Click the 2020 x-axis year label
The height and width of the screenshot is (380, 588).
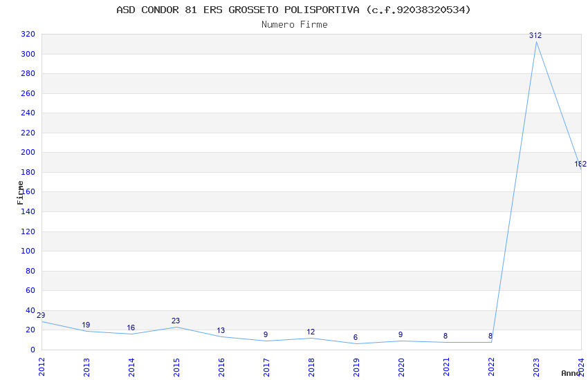402,367
